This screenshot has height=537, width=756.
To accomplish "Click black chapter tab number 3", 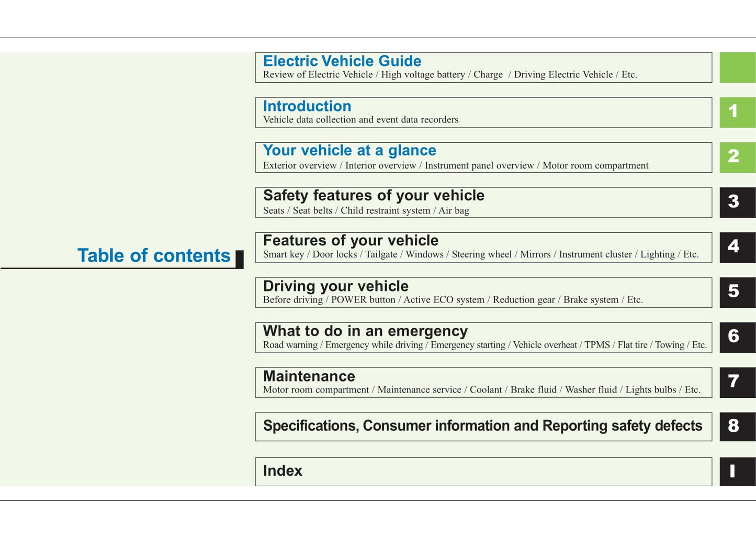I will tap(737, 202).
